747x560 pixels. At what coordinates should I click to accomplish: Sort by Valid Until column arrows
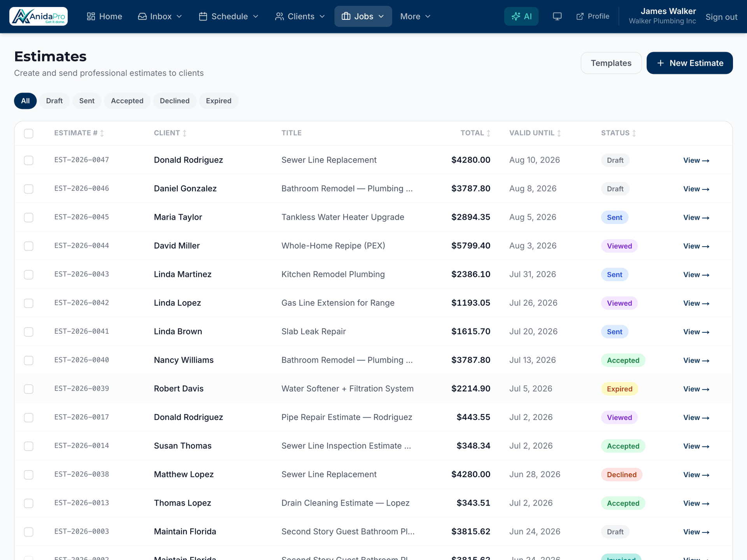(559, 133)
